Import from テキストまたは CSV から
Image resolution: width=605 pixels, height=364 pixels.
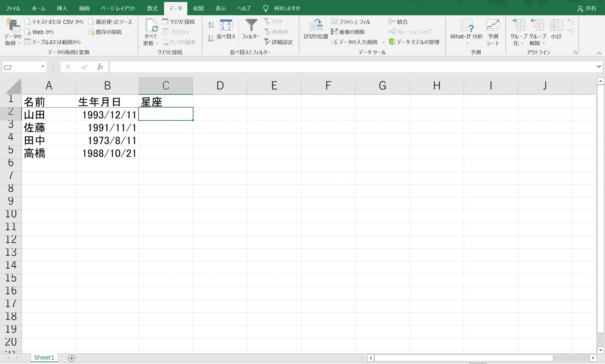pos(54,22)
